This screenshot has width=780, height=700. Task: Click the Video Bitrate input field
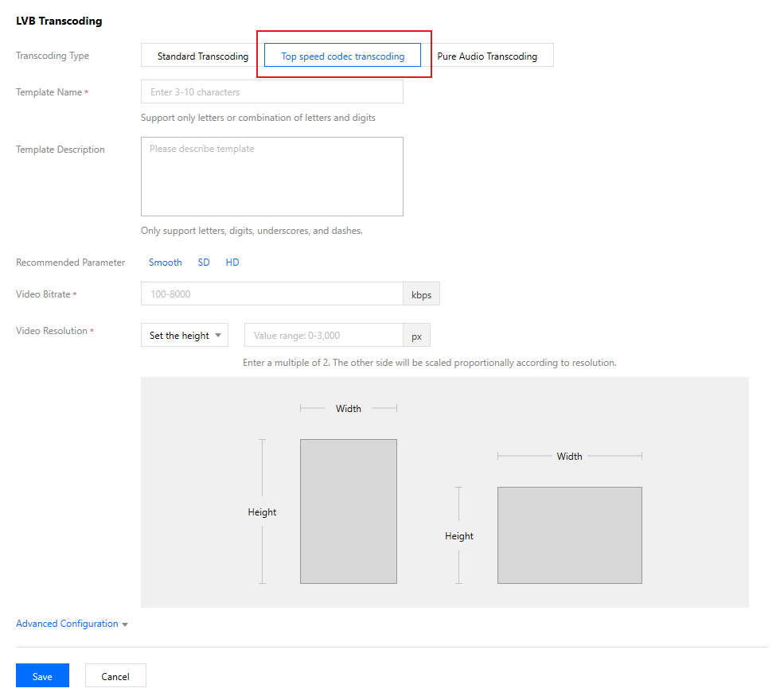(x=272, y=294)
